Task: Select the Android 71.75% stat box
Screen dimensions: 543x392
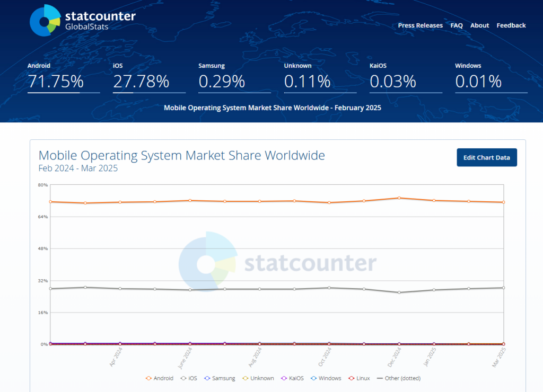Action: [64, 77]
